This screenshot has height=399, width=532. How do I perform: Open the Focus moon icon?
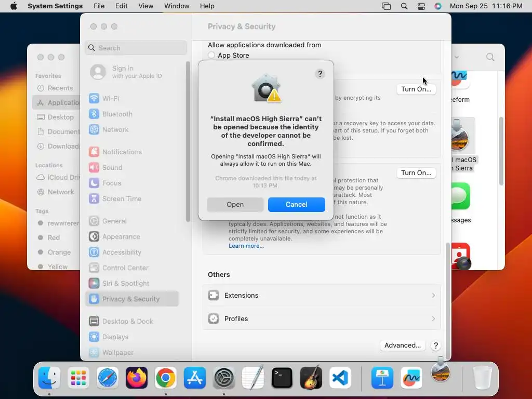pyautogui.click(x=94, y=183)
